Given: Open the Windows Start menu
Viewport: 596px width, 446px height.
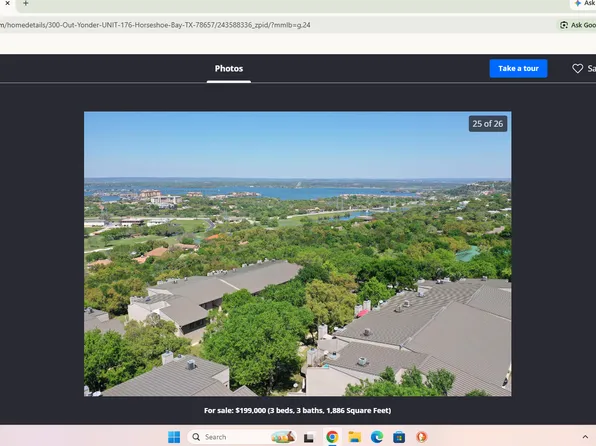Looking at the screenshot, I should pos(174,437).
